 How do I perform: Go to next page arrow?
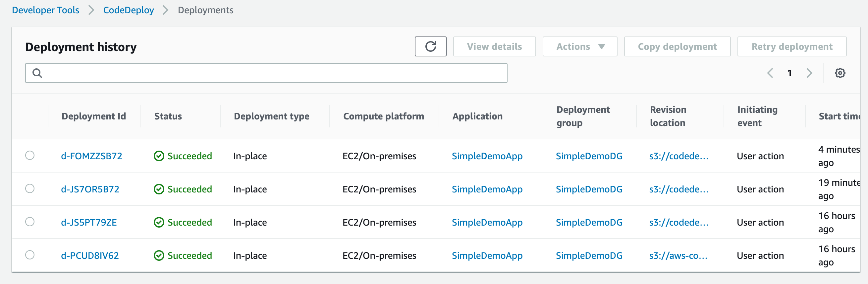tap(809, 73)
